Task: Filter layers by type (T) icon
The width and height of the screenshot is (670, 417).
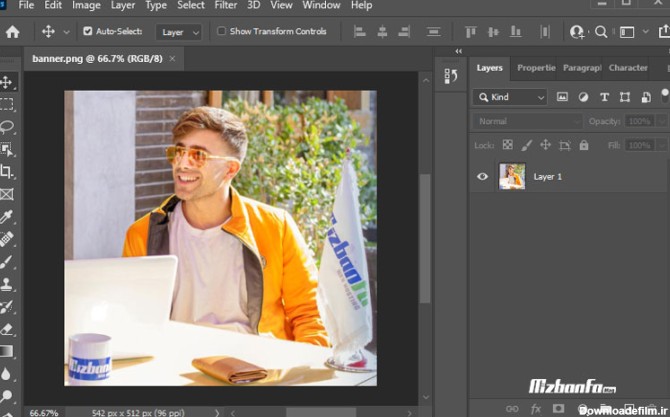Action: (604, 97)
